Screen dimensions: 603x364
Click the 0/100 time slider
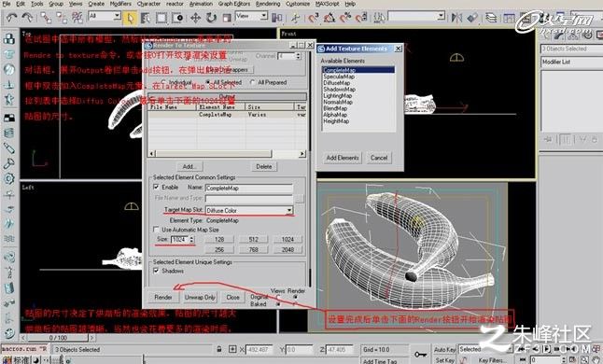[x=58, y=338]
